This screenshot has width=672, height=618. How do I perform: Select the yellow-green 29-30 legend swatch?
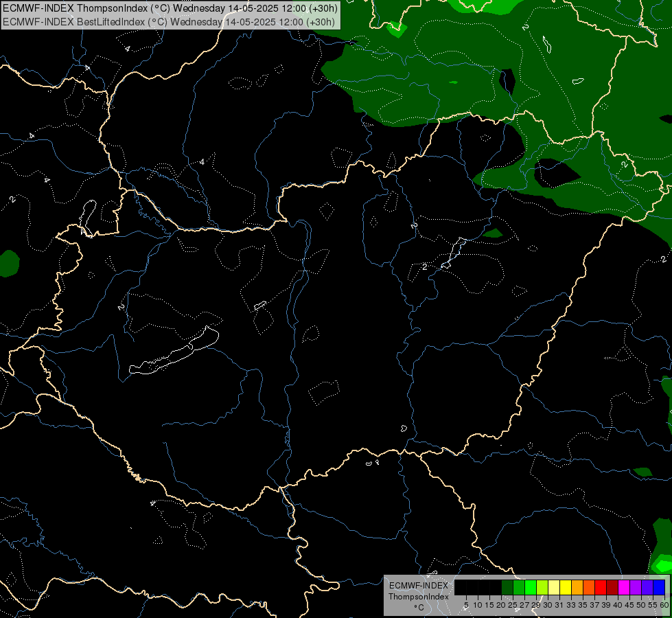click(x=542, y=587)
